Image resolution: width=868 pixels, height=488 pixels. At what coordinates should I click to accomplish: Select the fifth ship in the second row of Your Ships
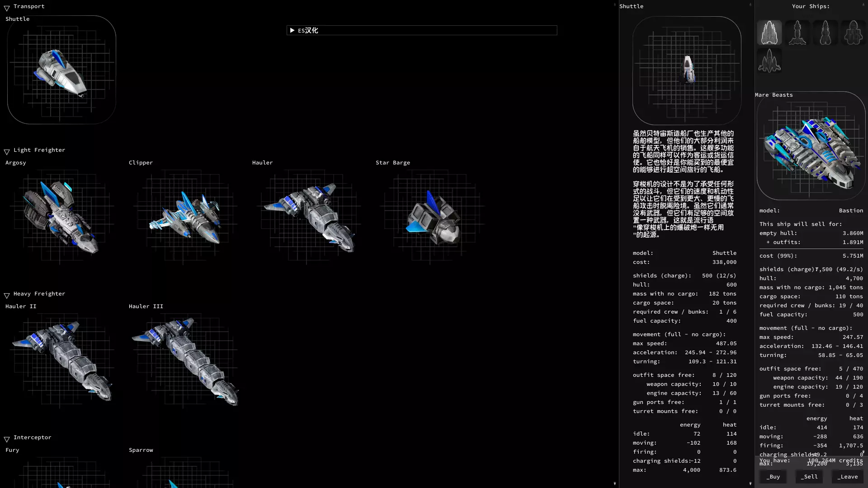[769, 61]
